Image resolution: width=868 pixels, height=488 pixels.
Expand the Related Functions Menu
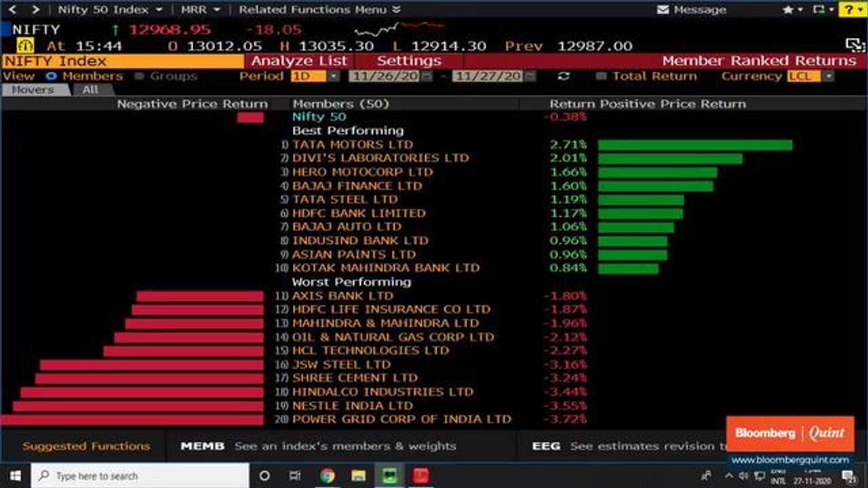coord(320,9)
